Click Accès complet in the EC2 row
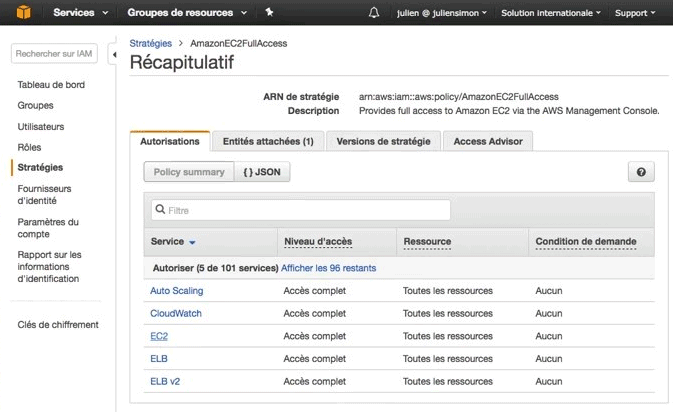 tap(315, 336)
